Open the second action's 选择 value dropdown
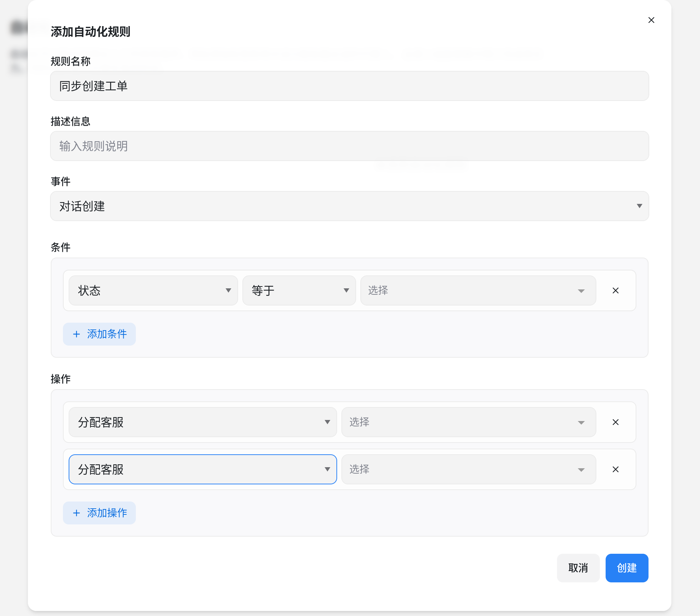The height and width of the screenshot is (616, 700). click(468, 469)
